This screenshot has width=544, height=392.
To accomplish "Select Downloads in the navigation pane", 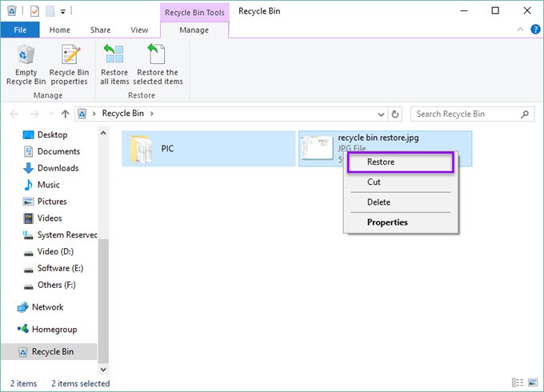I will pos(58,168).
